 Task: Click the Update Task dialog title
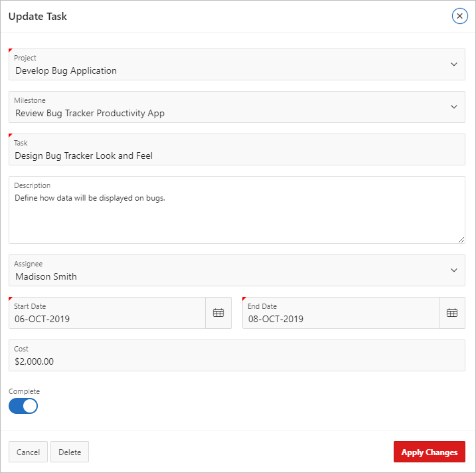coord(38,17)
